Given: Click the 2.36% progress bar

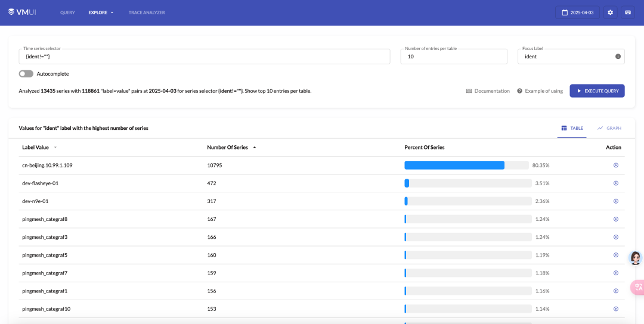Looking at the screenshot, I should click(x=468, y=201).
